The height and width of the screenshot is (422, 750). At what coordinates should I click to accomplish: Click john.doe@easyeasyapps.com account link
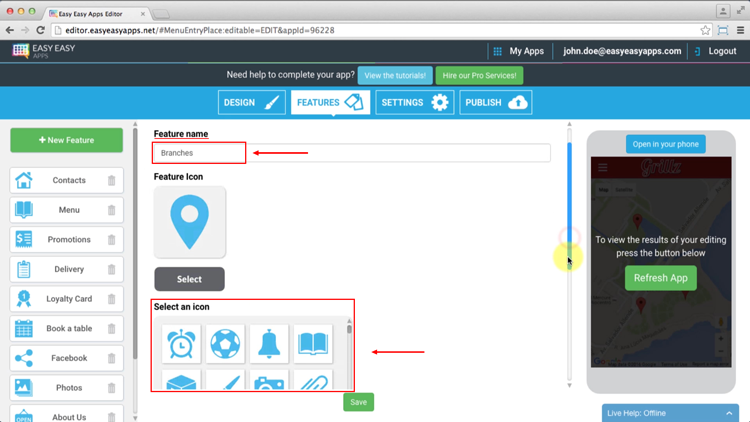pyautogui.click(x=622, y=51)
